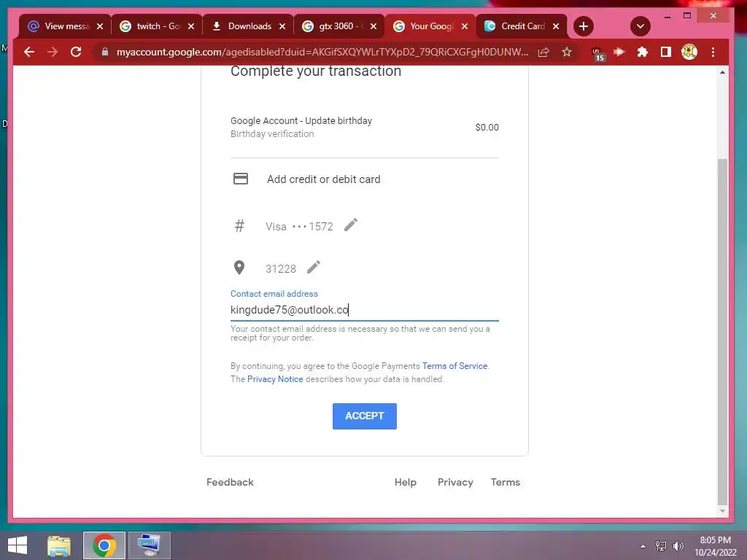This screenshot has height=560, width=747.
Task: Open network status tray icon
Action: (661, 546)
